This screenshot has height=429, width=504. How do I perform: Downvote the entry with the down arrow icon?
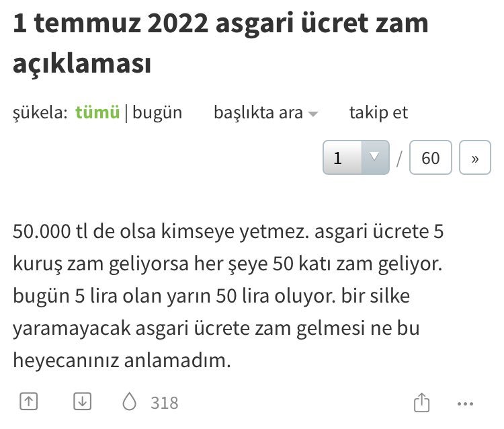point(81,402)
